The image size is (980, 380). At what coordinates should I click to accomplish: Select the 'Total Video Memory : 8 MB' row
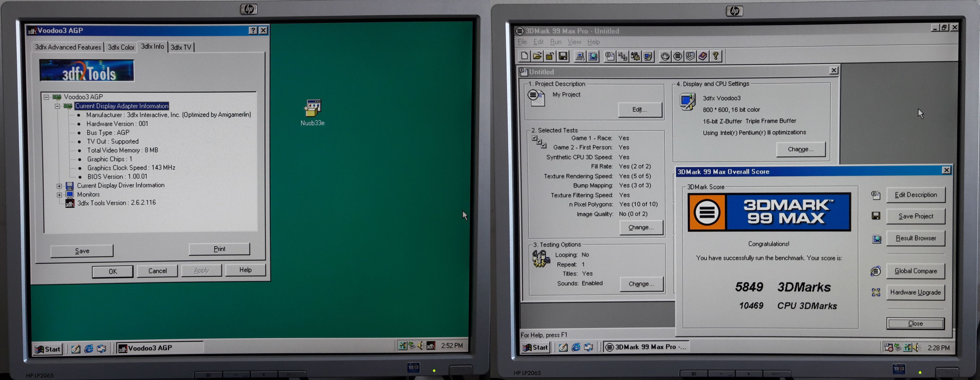pyautogui.click(x=122, y=150)
